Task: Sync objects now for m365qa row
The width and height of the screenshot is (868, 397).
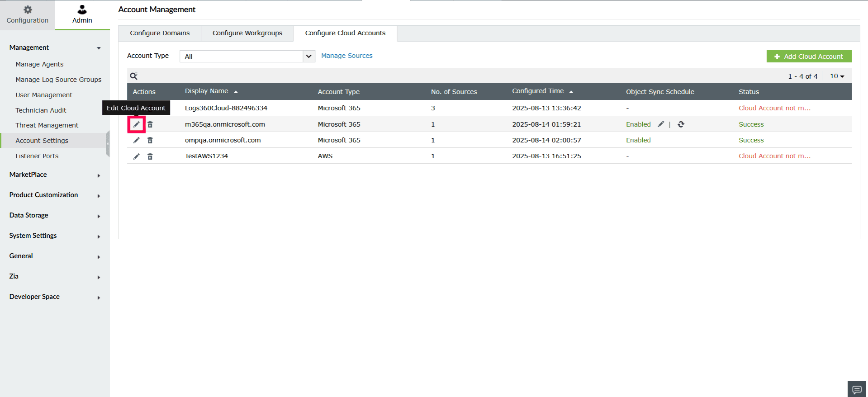Action: (681, 124)
